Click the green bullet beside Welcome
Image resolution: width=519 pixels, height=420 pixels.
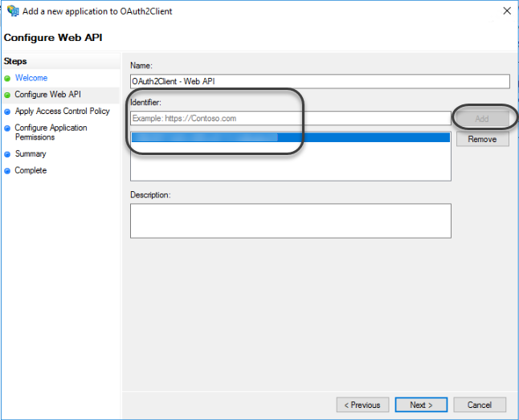click(7, 79)
